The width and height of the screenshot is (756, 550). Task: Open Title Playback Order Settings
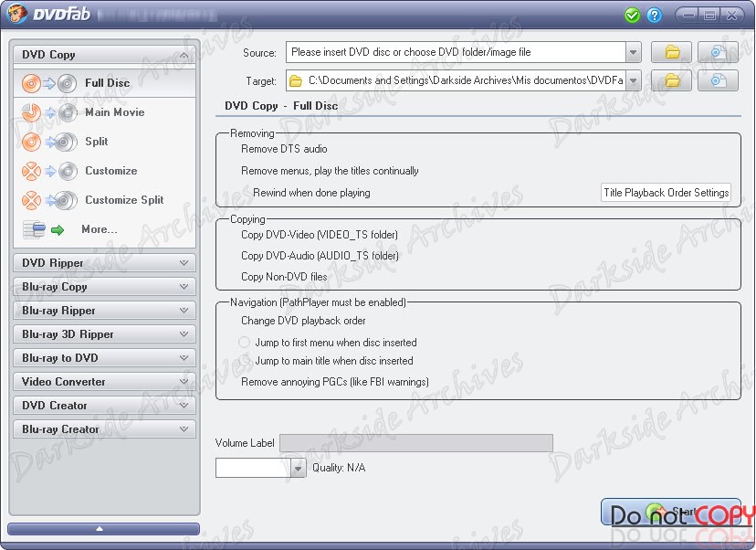(x=666, y=193)
